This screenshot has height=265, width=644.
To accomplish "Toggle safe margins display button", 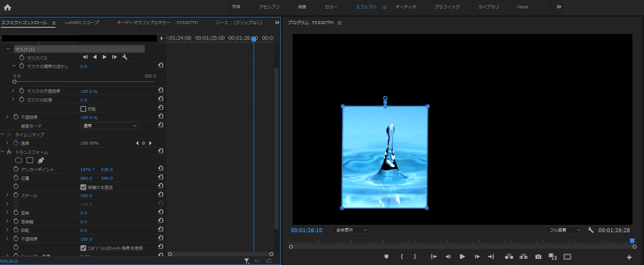I will 567,257.
